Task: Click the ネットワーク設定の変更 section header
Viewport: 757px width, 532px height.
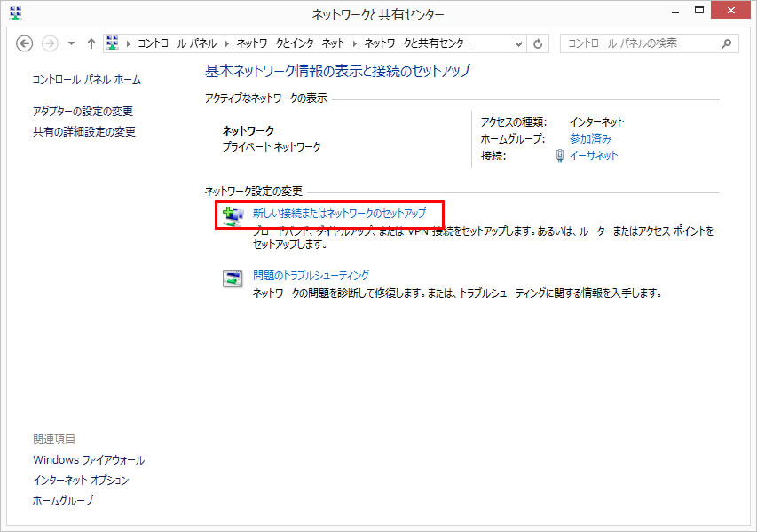Action: click(x=254, y=192)
